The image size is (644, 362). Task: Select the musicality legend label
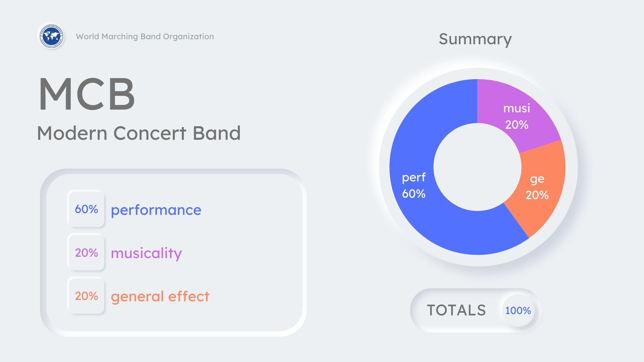pyautogui.click(x=146, y=253)
